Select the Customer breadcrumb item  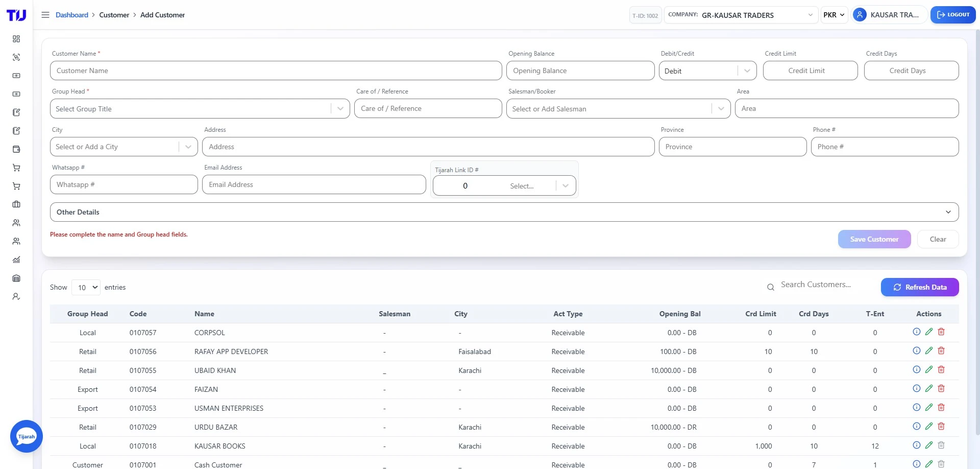pyautogui.click(x=114, y=15)
